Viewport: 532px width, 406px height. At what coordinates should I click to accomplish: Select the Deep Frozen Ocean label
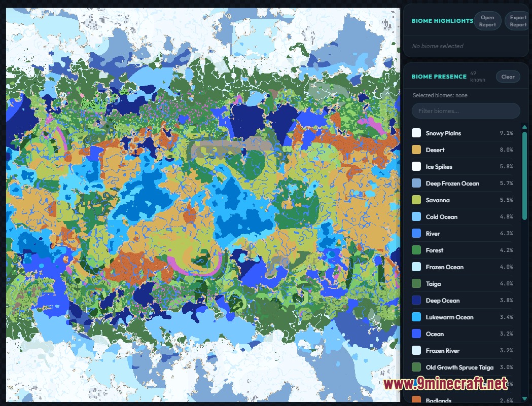452,183
